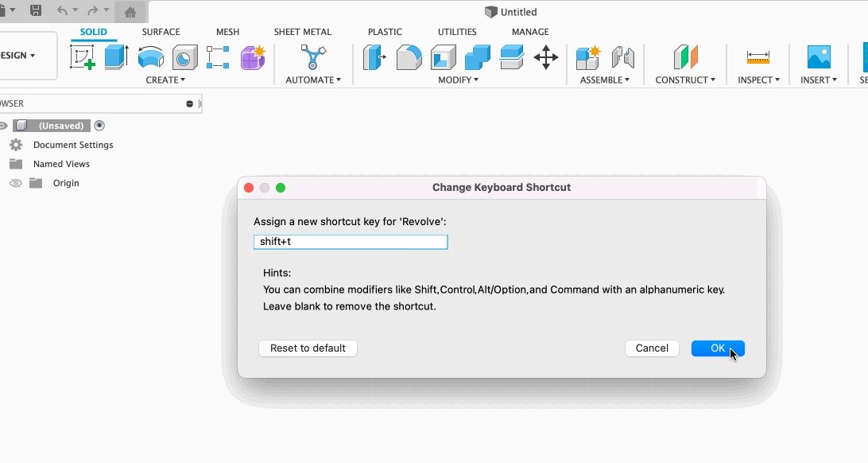Select the Create Form purple icon
Viewport: 868px width, 463px height.
point(253,57)
